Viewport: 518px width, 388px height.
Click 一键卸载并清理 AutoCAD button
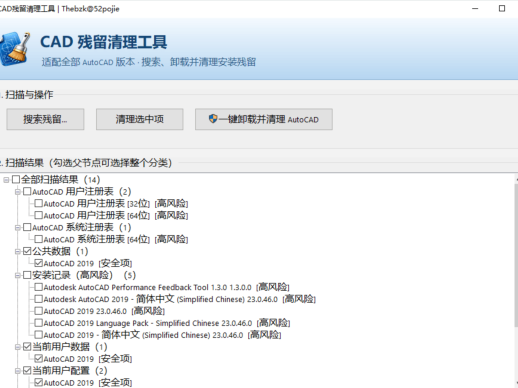click(x=264, y=119)
